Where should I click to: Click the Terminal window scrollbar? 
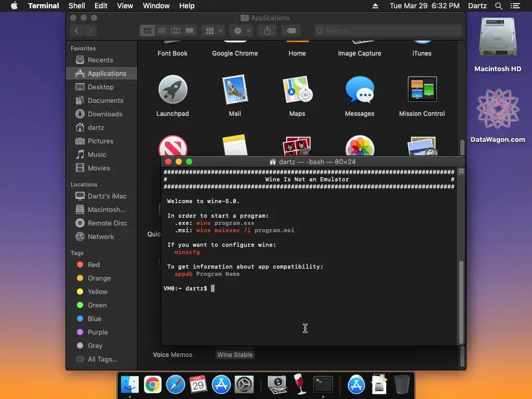(461, 302)
